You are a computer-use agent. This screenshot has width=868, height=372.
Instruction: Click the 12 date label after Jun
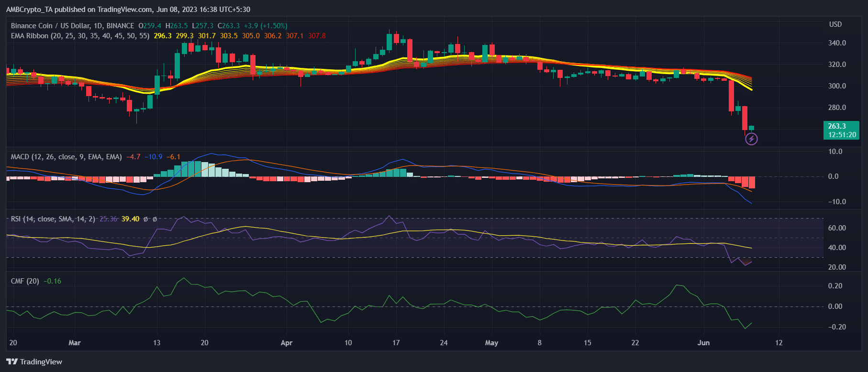coord(779,343)
